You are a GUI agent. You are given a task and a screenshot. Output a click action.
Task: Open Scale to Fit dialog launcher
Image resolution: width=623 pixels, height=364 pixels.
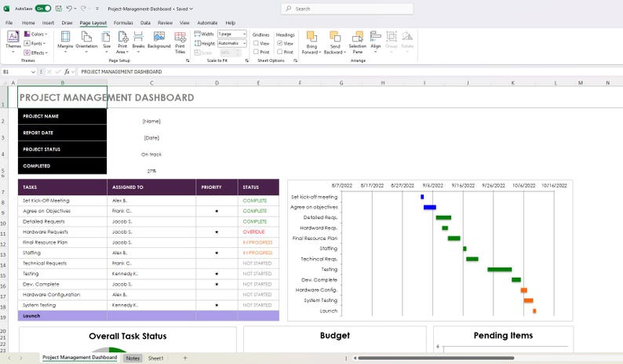point(246,60)
